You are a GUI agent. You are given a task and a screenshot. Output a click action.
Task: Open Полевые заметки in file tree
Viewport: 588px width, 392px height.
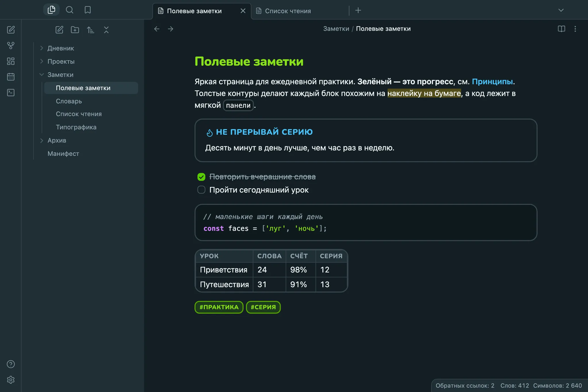pyautogui.click(x=91, y=88)
